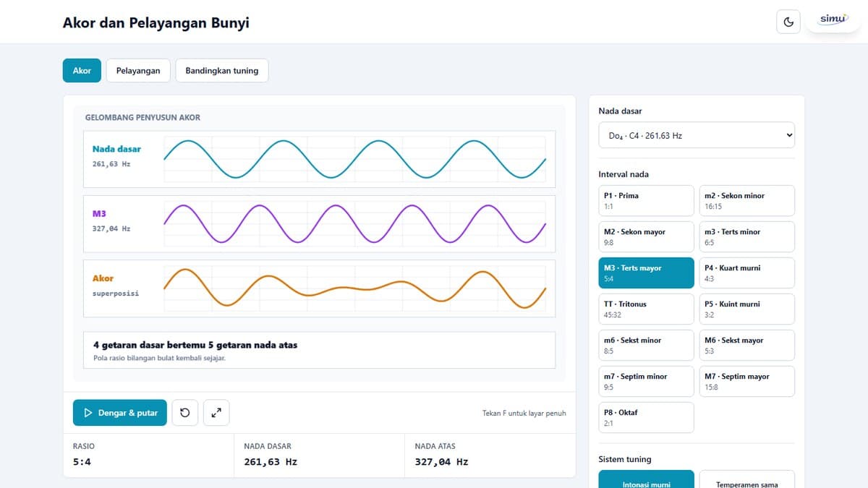Switch to Temperamen sama tuning
The height and width of the screenshot is (488, 868).
(746, 479)
